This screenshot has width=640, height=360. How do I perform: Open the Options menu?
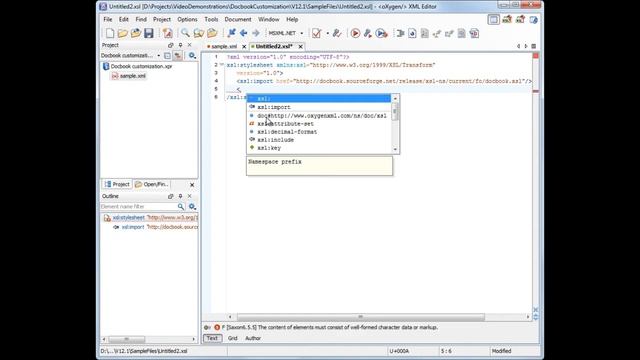click(187, 19)
